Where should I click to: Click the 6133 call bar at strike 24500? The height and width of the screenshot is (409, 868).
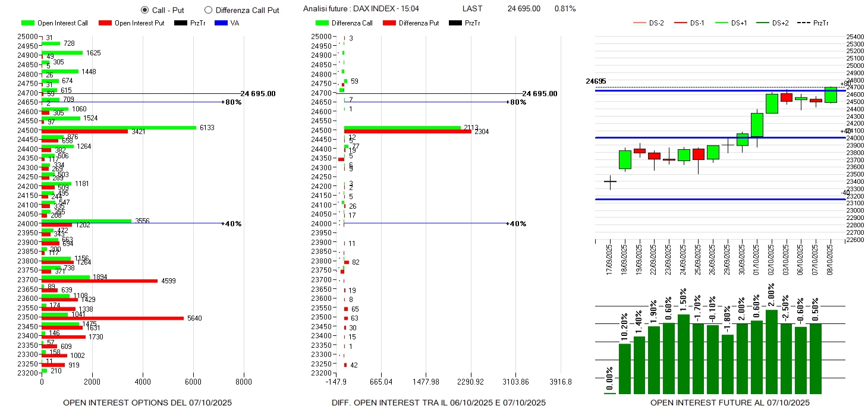(119, 127)
